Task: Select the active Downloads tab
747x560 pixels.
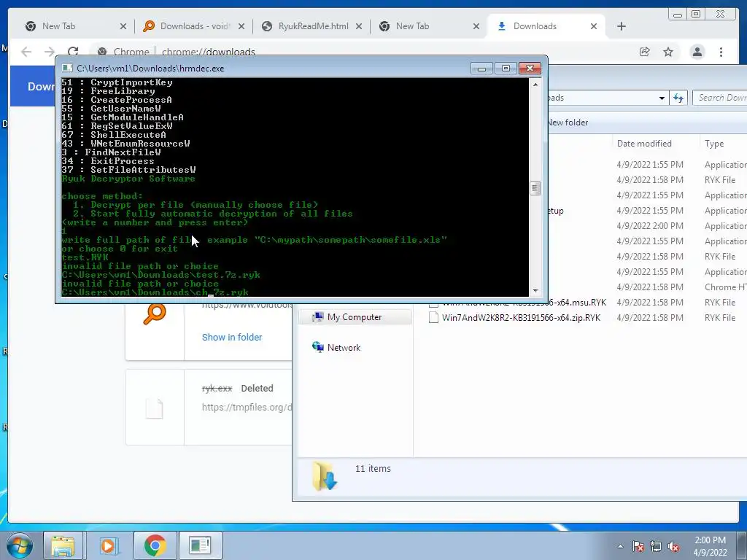Action: pos(547,26)
